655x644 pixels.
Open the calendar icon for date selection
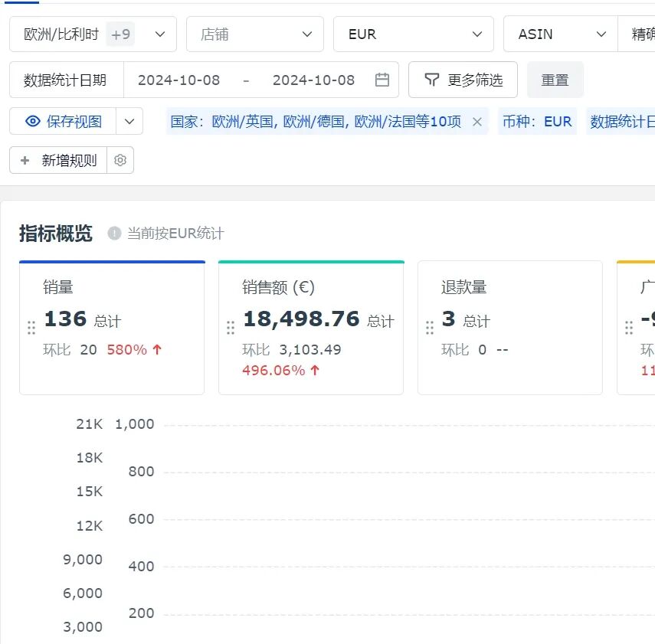(382, 79)
